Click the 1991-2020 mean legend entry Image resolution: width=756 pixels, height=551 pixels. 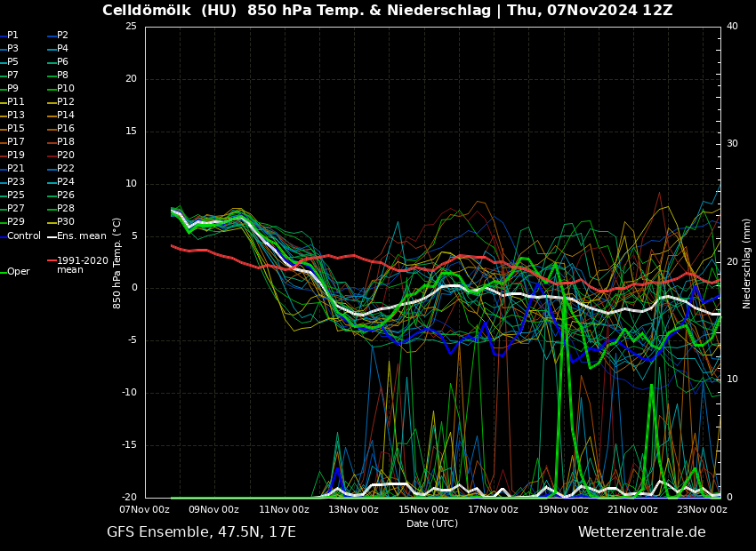[x=82, y=265]
